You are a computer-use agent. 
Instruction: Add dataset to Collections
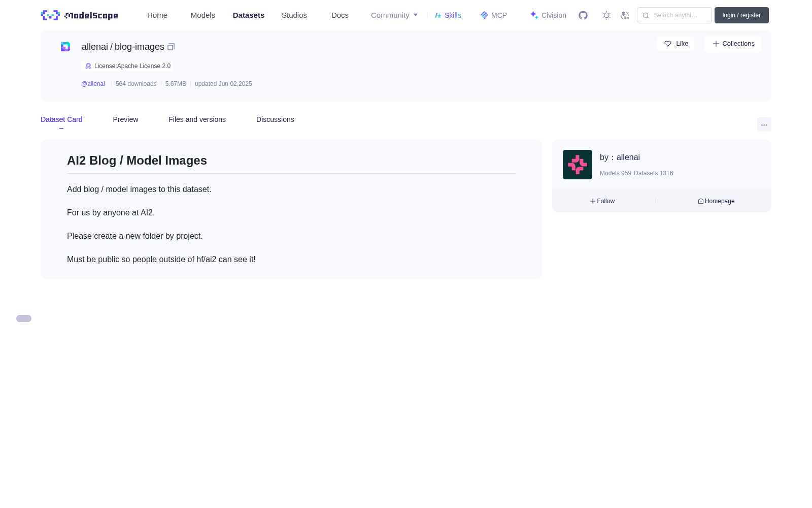tap(733, 44)
